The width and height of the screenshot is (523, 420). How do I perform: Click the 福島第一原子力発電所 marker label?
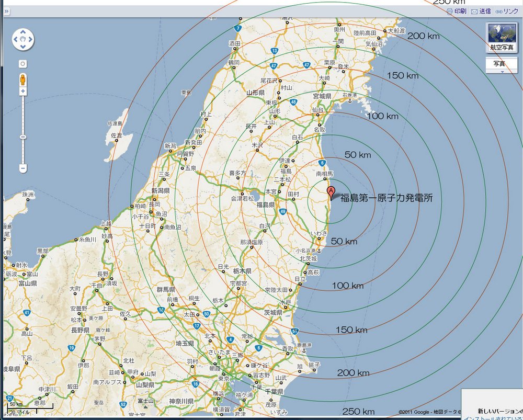[386, 198]
